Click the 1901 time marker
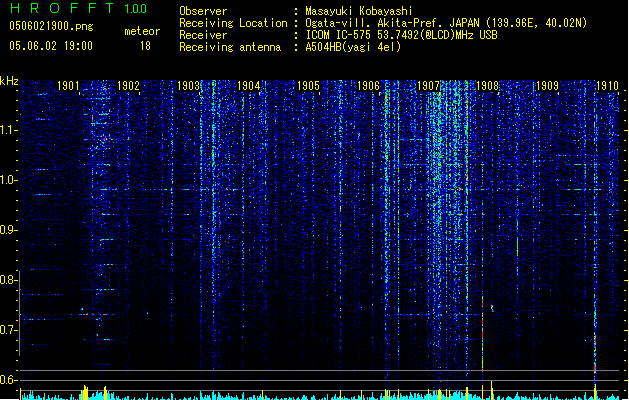The height and width of the screenshot is (400, 629). click(x=68, y=86)
